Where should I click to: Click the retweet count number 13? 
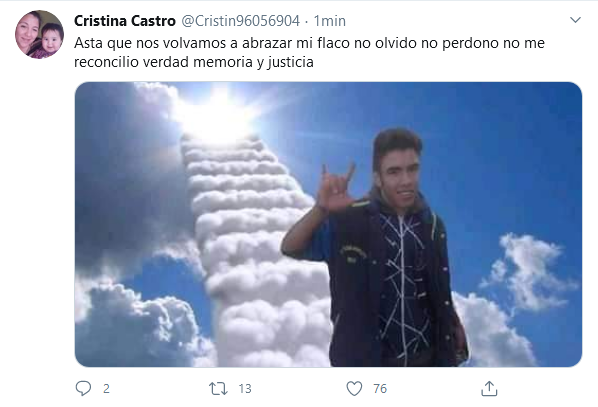(x=245, y=389)
